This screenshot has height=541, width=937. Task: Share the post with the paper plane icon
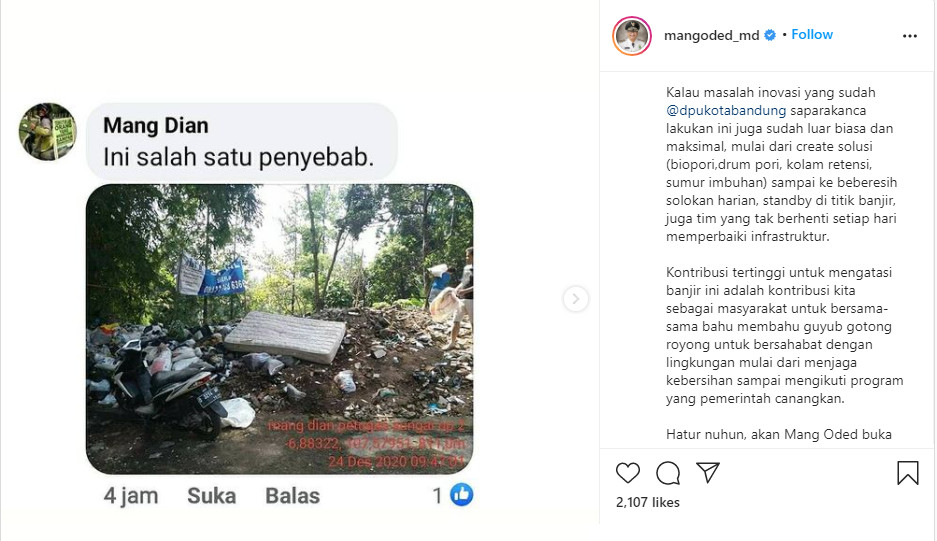(x=708, y=472)
